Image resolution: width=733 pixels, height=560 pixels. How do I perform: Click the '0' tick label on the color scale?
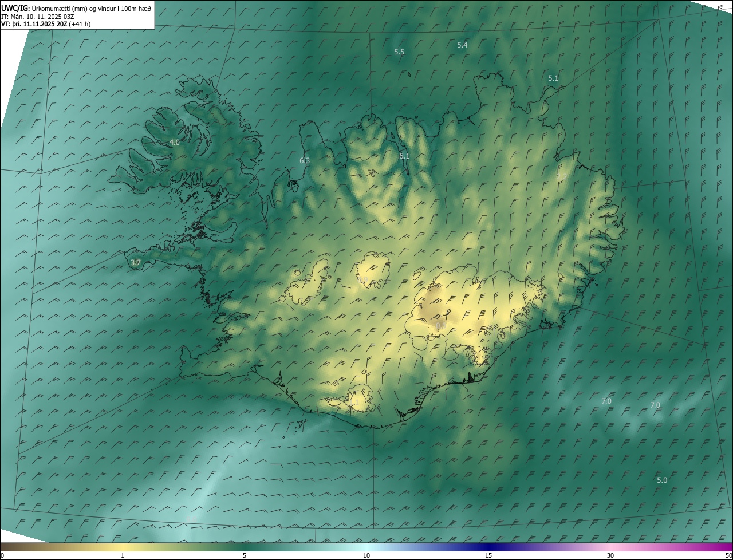click(x=2, y=555)
